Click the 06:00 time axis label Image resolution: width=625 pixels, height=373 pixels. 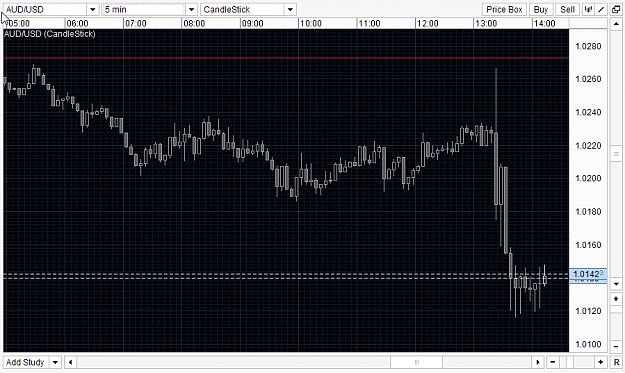(77, 24)
